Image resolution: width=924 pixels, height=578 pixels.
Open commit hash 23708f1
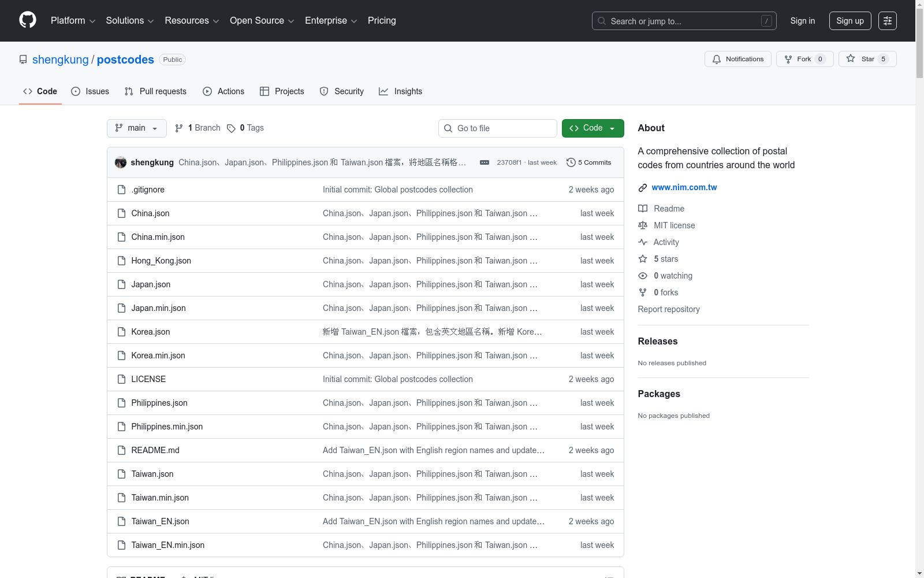tap(509, 162)
